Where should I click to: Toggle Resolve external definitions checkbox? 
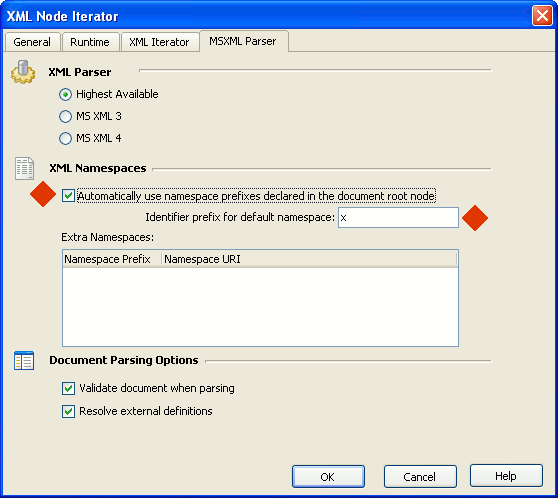coord(68,411)
